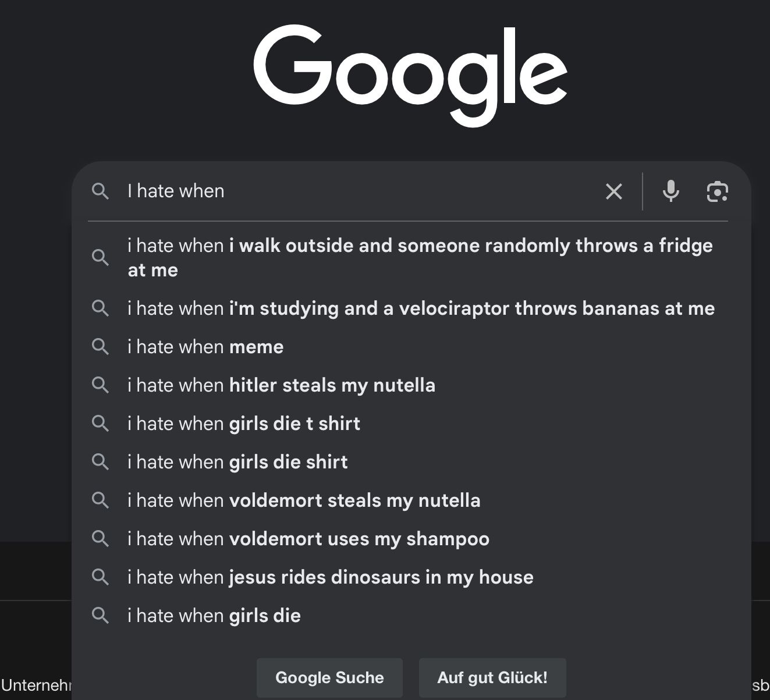Select 'girls die t shirt' suggestion
The height and width of the screenshot is (700, 770).
click(244, 424)
